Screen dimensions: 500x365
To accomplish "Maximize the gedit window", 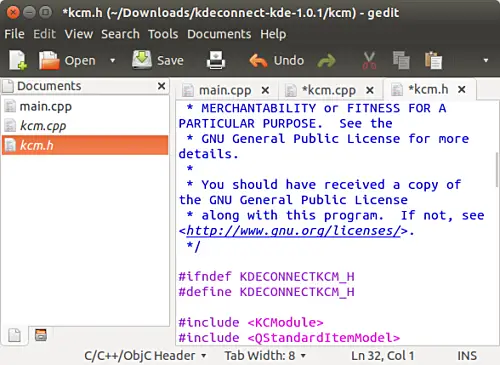I will (45, 13).
